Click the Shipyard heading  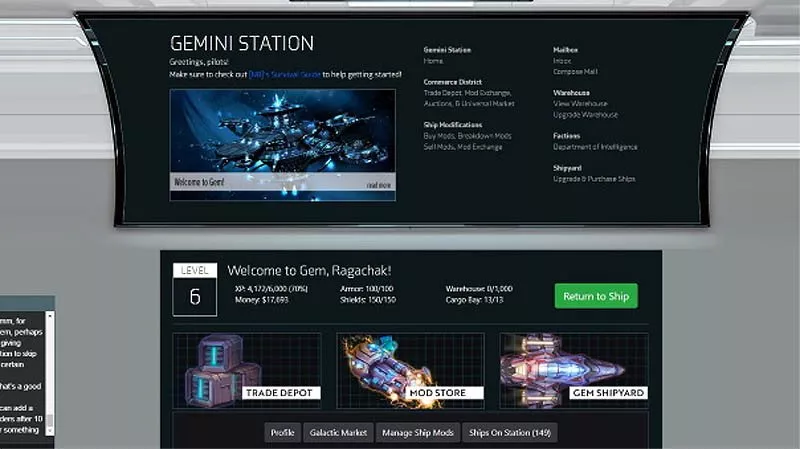(567, 168)
